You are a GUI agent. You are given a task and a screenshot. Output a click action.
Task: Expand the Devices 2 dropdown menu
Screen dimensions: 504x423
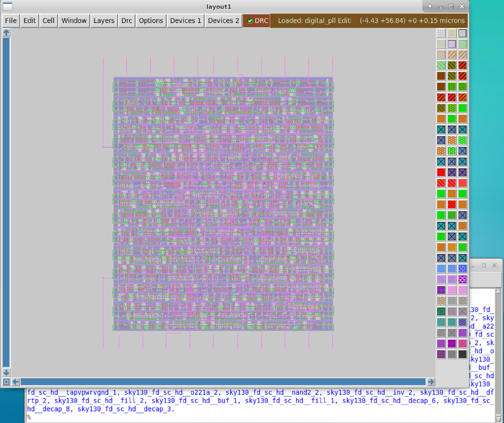coord(223,21)
